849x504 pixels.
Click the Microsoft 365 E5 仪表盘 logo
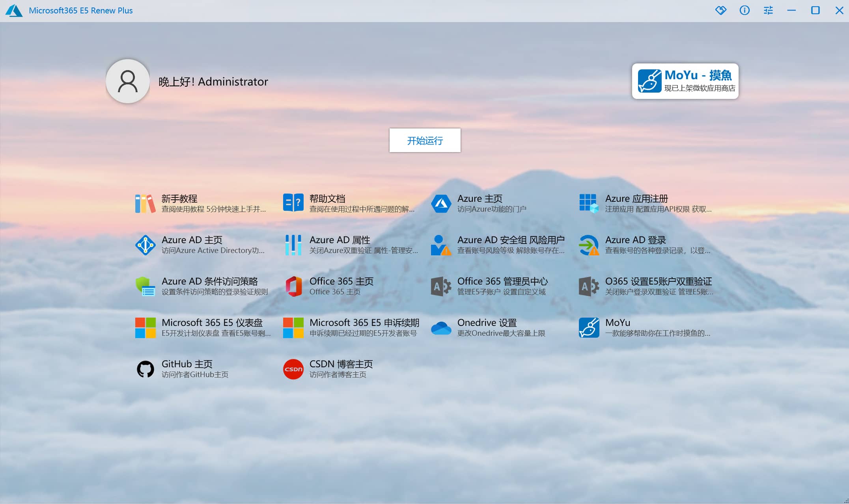(145, 327)
